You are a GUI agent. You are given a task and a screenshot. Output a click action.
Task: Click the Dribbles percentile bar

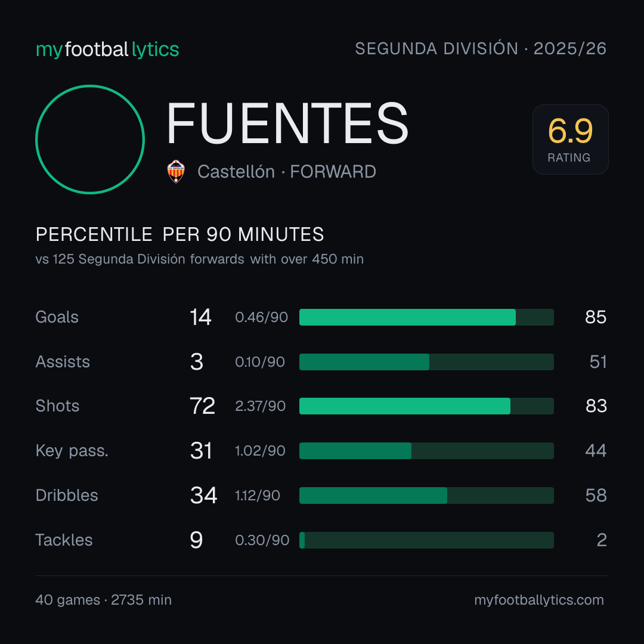426,496
